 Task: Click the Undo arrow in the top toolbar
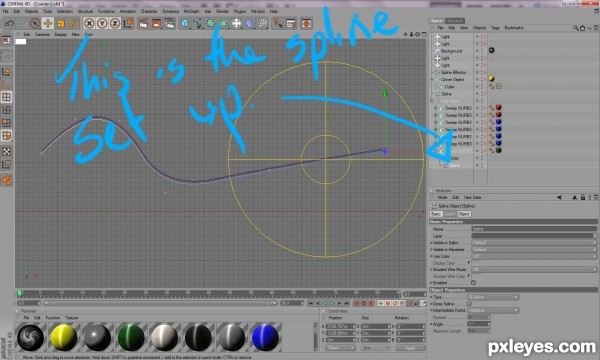pos(9,23)
